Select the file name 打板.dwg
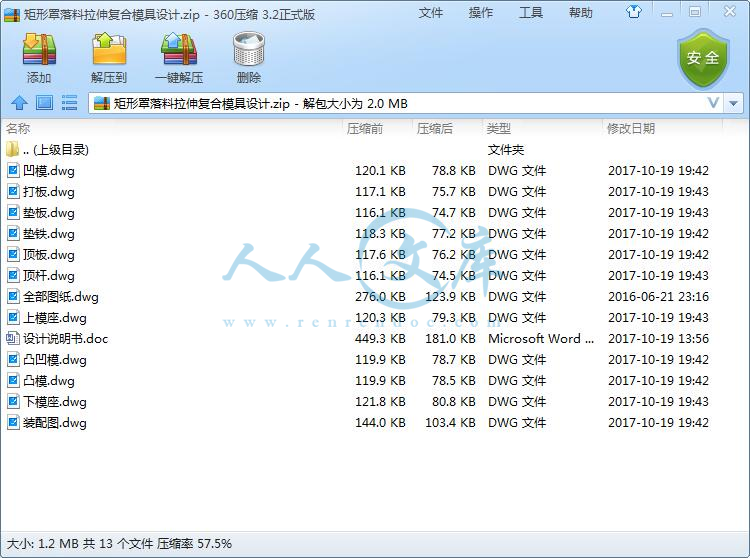The width and height of the screenshot is (750, 558). point(49,192)
